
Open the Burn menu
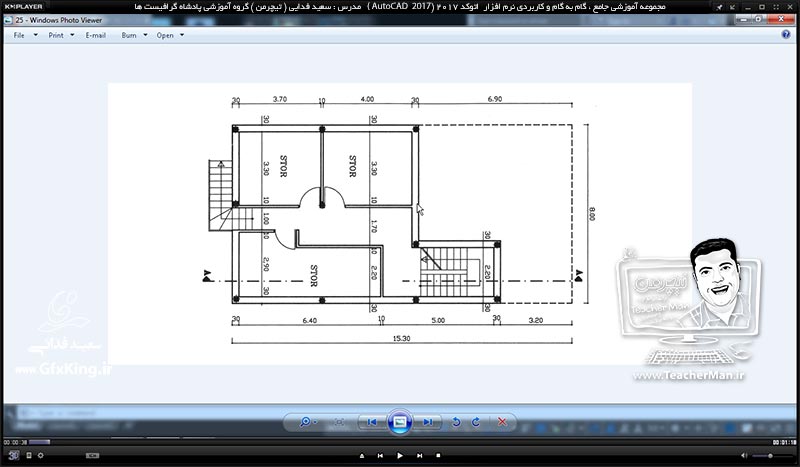click(x=129, y=35)
